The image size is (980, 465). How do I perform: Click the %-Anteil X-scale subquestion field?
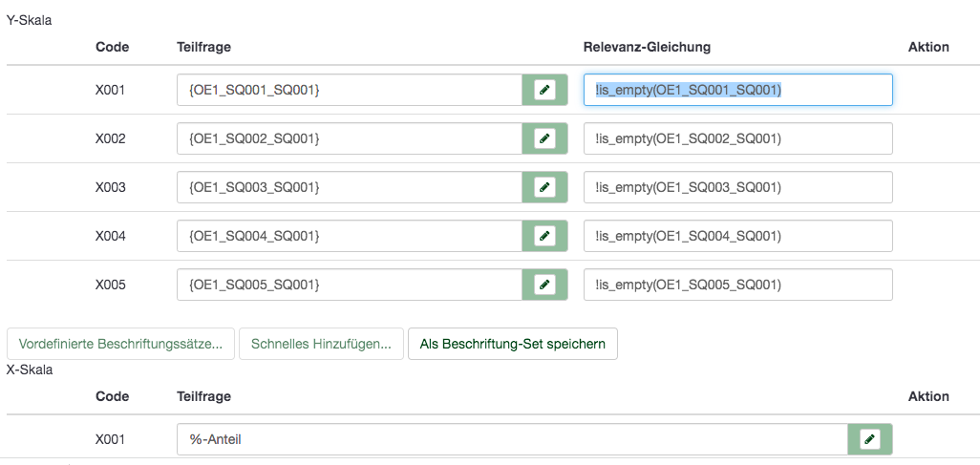click(x=511, y=439)
